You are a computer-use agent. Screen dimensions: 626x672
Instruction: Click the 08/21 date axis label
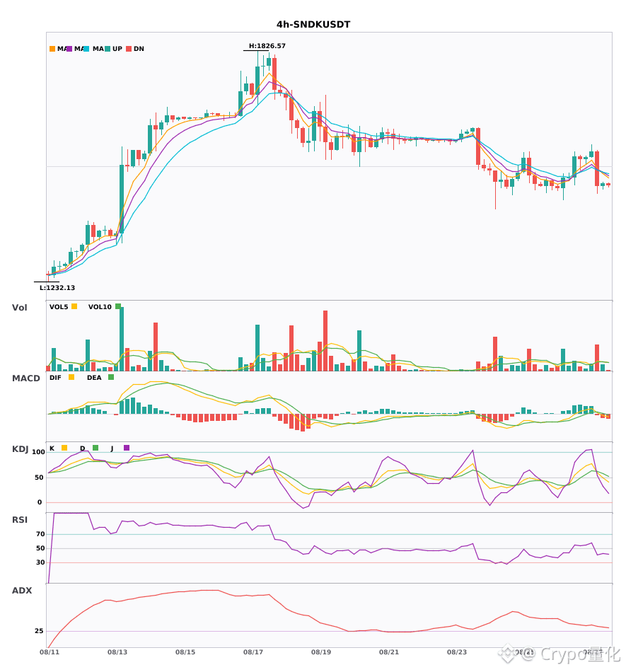tap(389, 652)
